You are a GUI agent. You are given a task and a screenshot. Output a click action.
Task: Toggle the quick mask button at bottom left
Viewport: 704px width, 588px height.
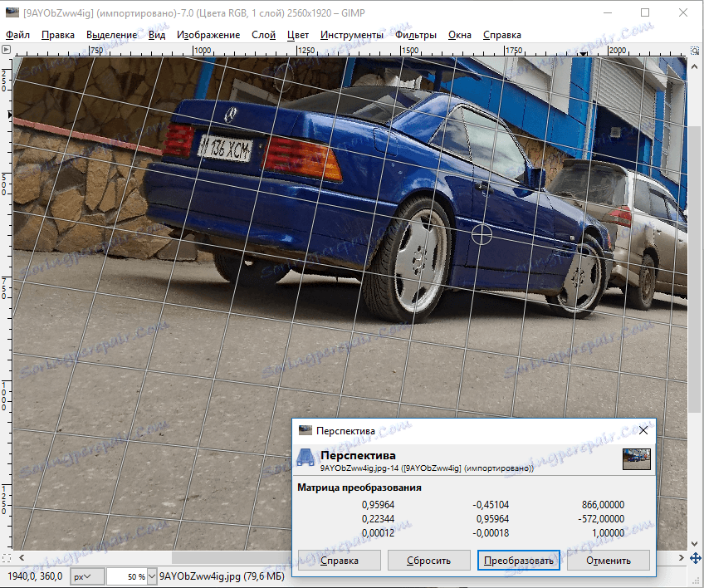click(x=6, y=558)
